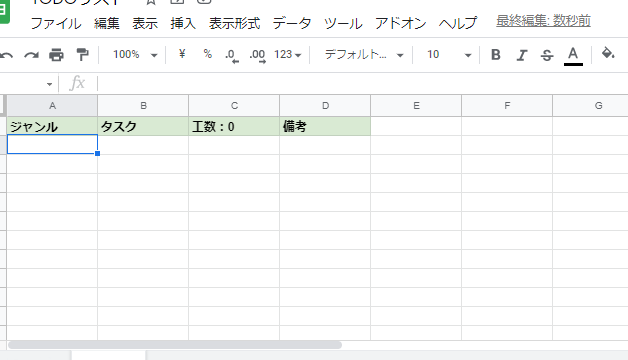Open the 100% zoom dropdown

point(135,54)
